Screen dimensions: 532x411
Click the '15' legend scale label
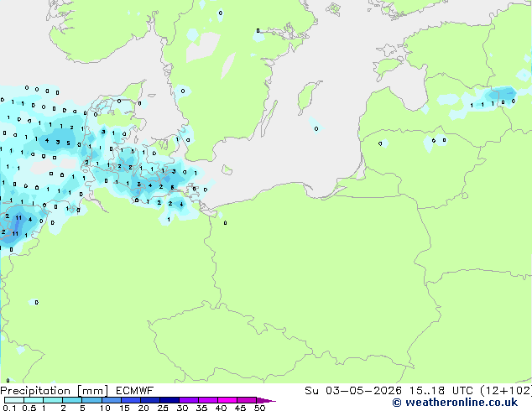(124, 408)
